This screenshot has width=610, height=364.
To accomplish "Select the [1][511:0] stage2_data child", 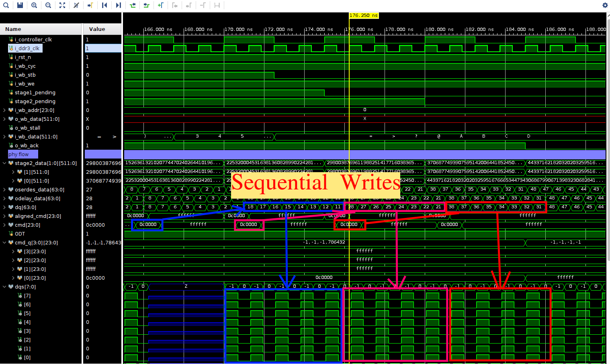I will click(37, 172).
